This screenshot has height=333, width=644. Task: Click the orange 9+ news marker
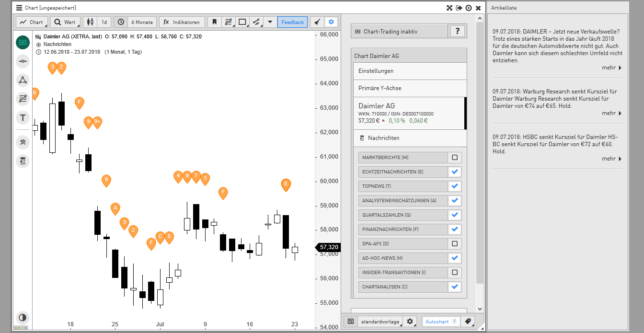click(x=97, y=122)
